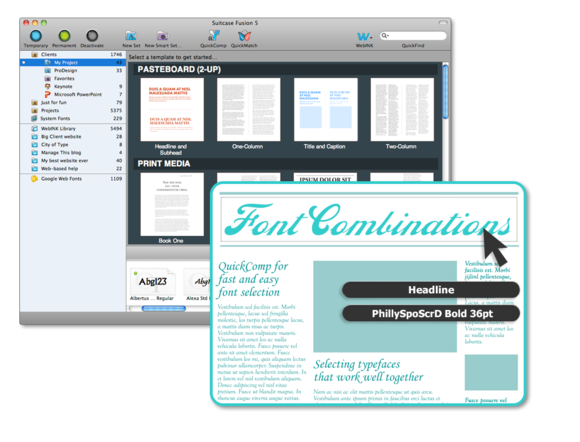This screenshot has height=442, width=580.
Task: Open the Just for fun library
Action: 73,102
